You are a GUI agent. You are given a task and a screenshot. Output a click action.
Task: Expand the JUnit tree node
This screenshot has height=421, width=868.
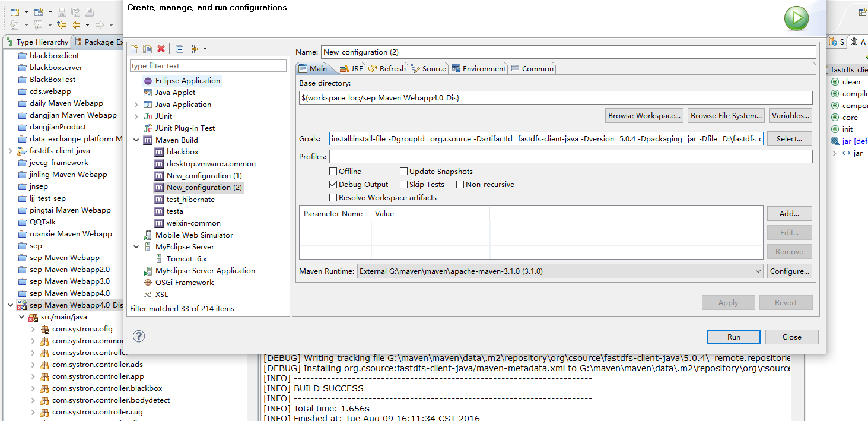[x=136, y=116]
